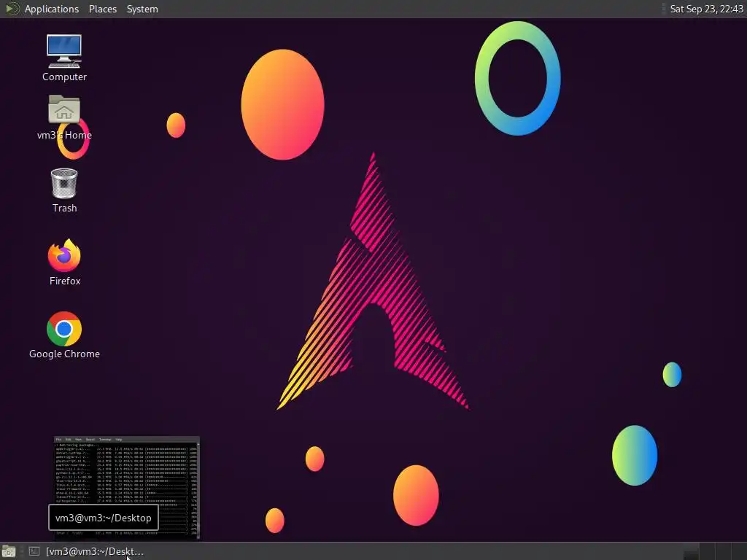Viewport: 747px width, 560px height.
Task: Select the vm3's Home folder icon
Action: [64, 117]
